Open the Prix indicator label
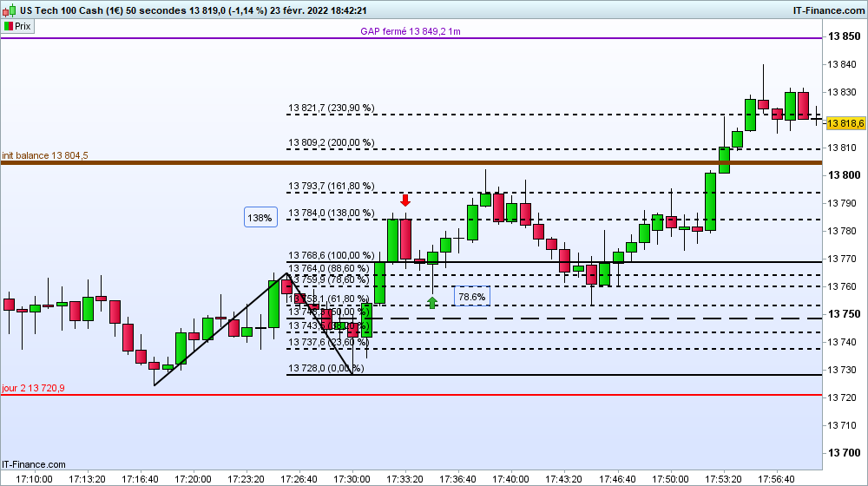The width and height of the screenshot is (868, 486). [18, 26]
